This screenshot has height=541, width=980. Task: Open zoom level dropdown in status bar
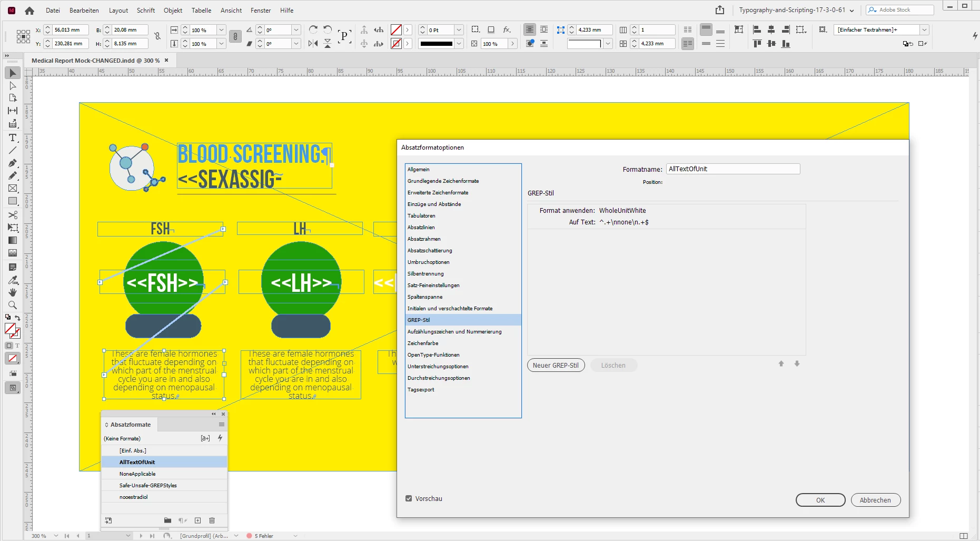pyautogui.click(x=56, y=536)
